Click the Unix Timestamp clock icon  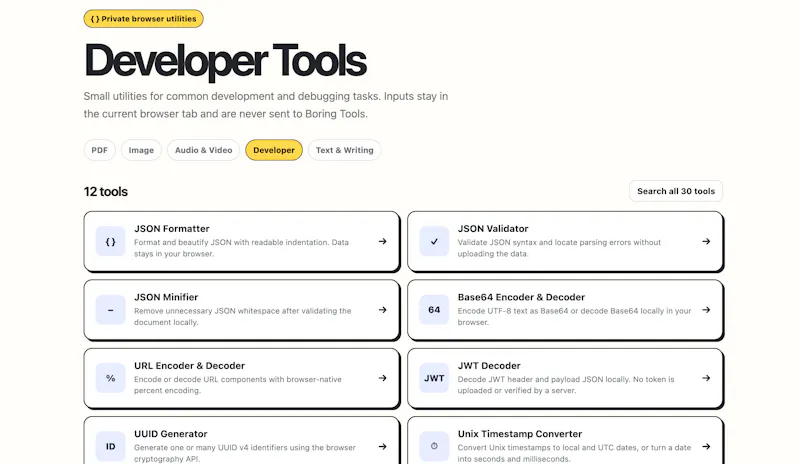pos(434,447)
